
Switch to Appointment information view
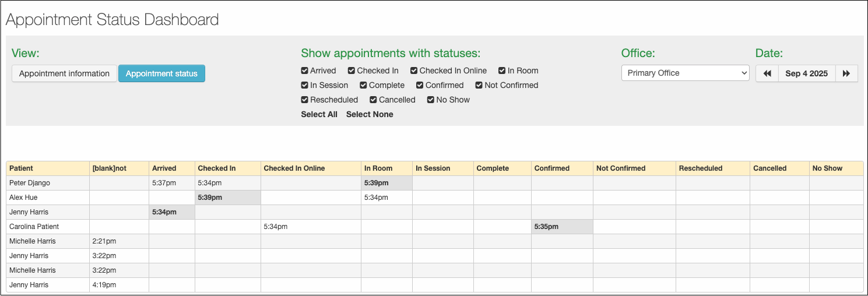point(64,73)
